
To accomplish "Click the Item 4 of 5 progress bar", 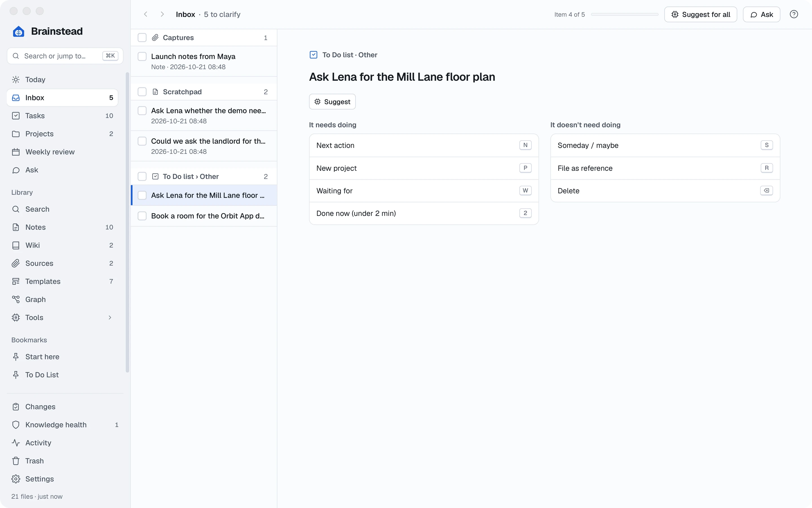I will tap(625, 14).
